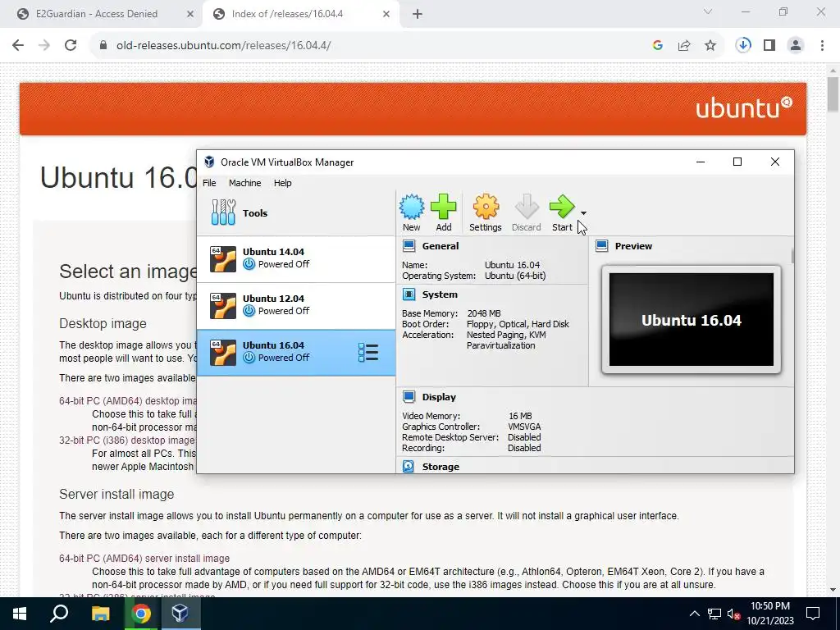Screen dimensions: 840x630
Task: Click the General section header
Action: coord(441,246)
